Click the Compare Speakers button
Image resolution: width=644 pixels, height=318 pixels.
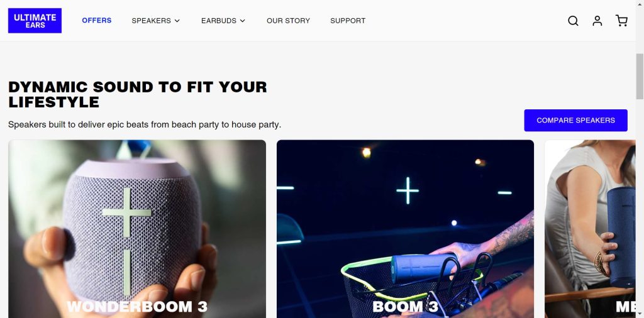click(x=575, y=120)
